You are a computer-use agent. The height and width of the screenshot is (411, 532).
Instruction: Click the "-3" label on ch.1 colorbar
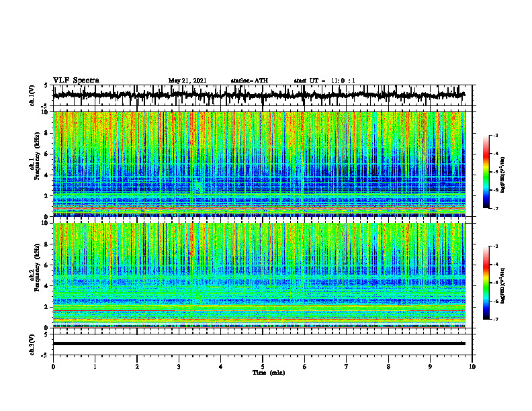[x=496, y=136]
